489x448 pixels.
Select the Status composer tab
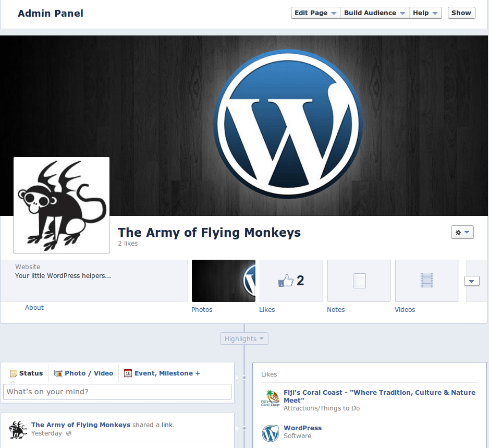[x=26, y=373]
